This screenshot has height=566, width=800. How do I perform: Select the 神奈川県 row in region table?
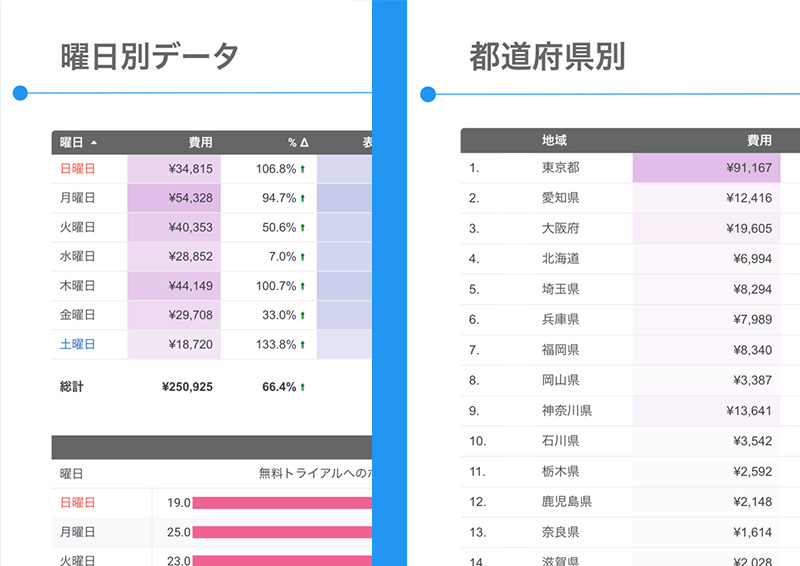[x=566, y=411]
